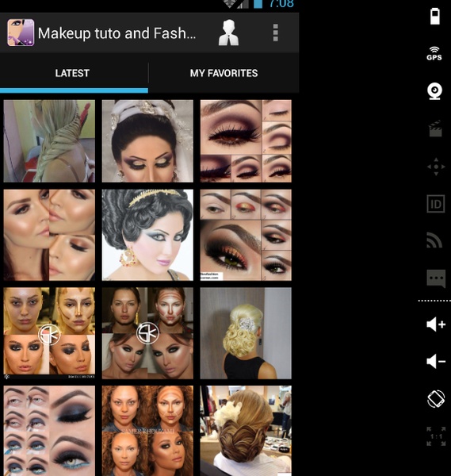The height and width of the screenshot is (476, 451).
Task: Open the blonde braided hairstyle photo
Action: coord(49,141)
